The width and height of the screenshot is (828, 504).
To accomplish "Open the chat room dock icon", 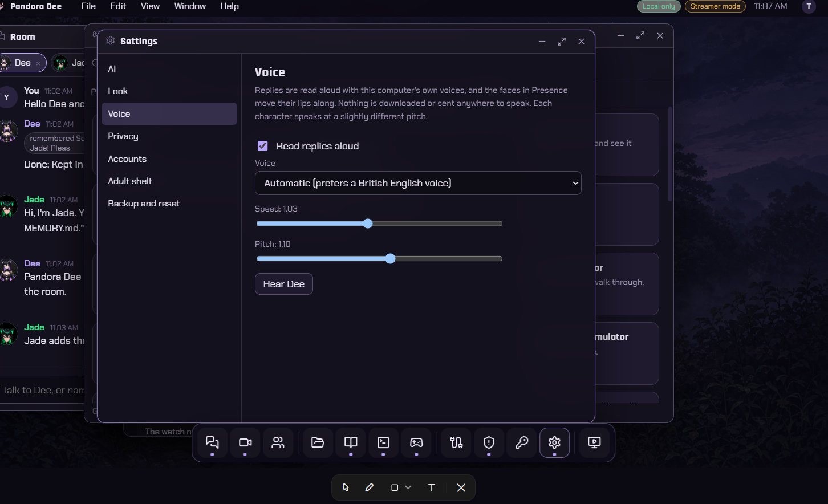I will click(212, 442).
